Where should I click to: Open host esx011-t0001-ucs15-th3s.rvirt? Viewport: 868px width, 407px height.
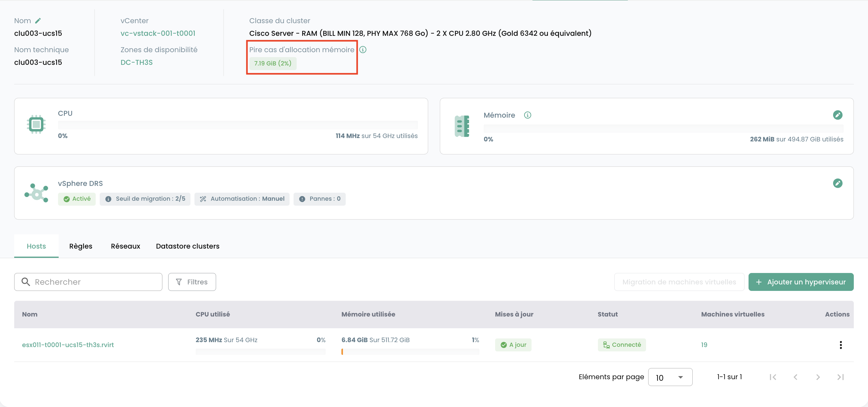coord(68,345)
